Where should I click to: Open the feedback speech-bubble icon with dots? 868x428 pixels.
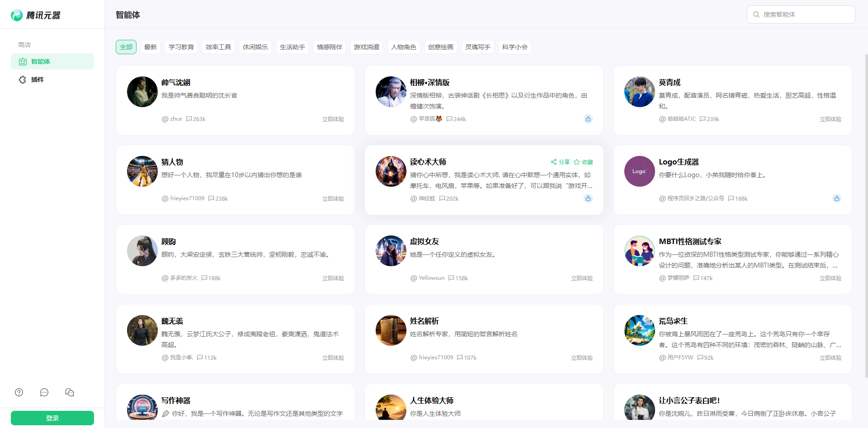44,392
